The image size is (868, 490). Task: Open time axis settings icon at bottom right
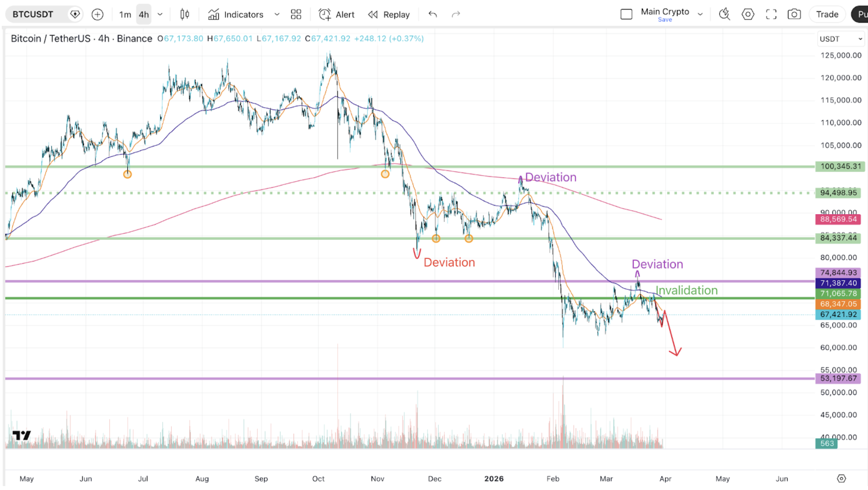pos(842,478)
